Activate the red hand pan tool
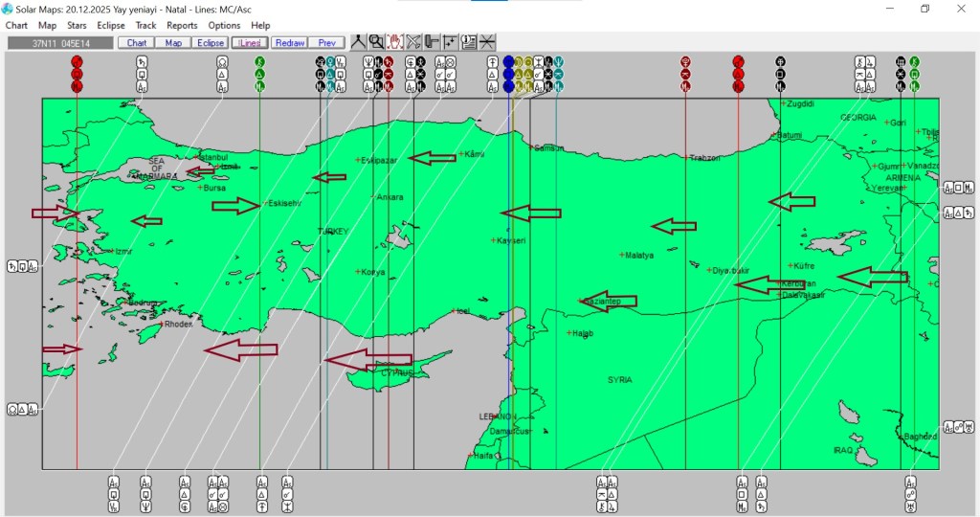Viewport: 980px width, 517px height. pos(394,42)
